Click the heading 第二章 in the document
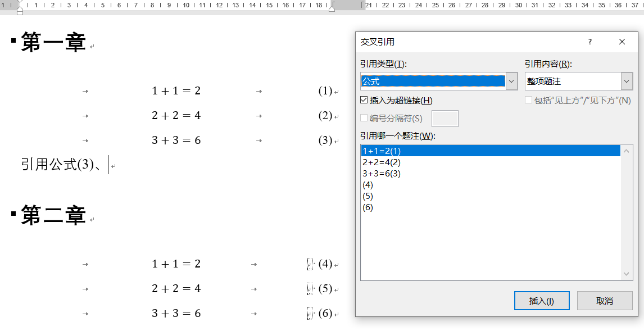Image resolution: width=644 pixels, height=331 pixels. [x=52, y=215]
